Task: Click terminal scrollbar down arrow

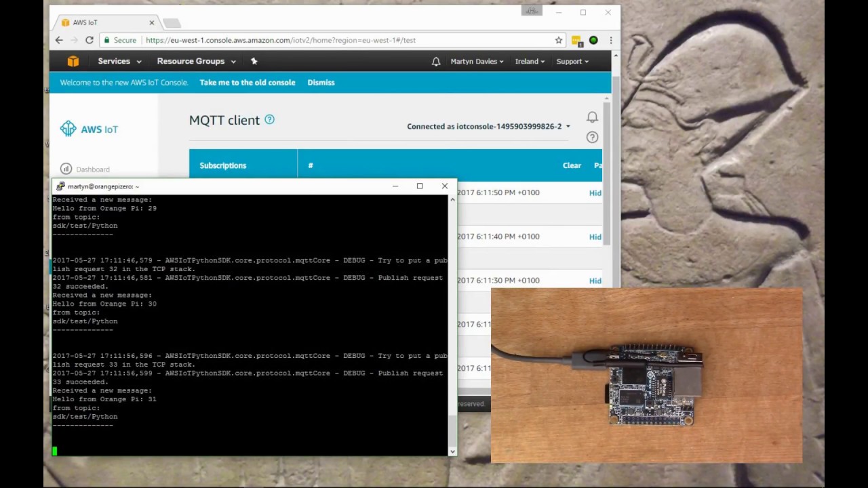Action: 452,450
